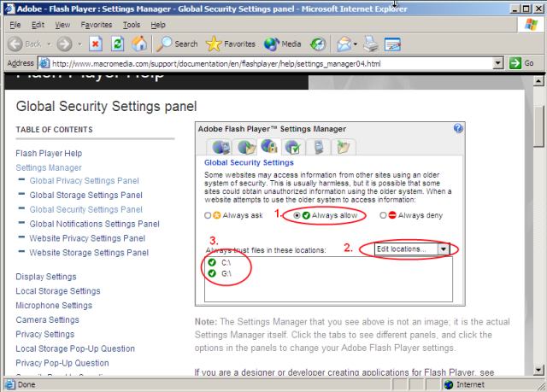Click the Refresh page icon

click(x=118, y=44)
